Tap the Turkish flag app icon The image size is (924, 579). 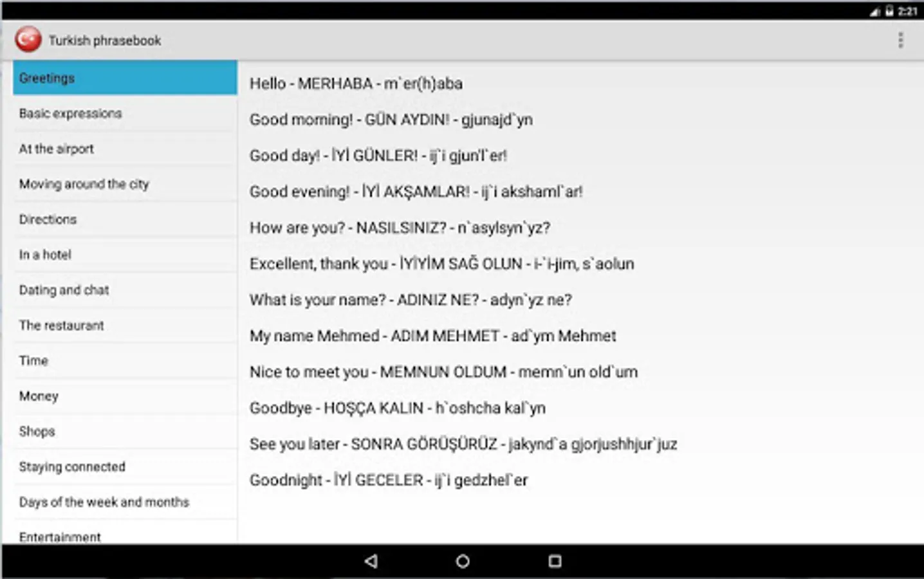28,40
